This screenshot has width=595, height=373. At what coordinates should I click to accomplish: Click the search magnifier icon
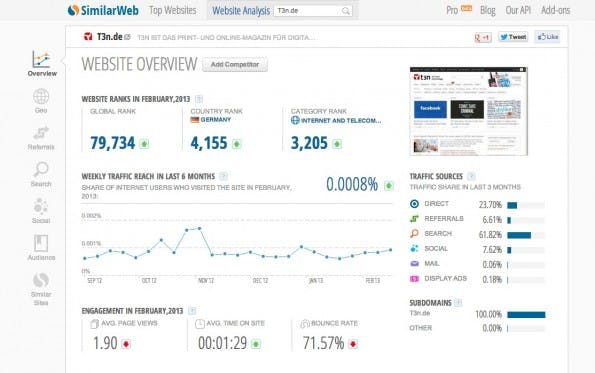click(x=346, y=11)
